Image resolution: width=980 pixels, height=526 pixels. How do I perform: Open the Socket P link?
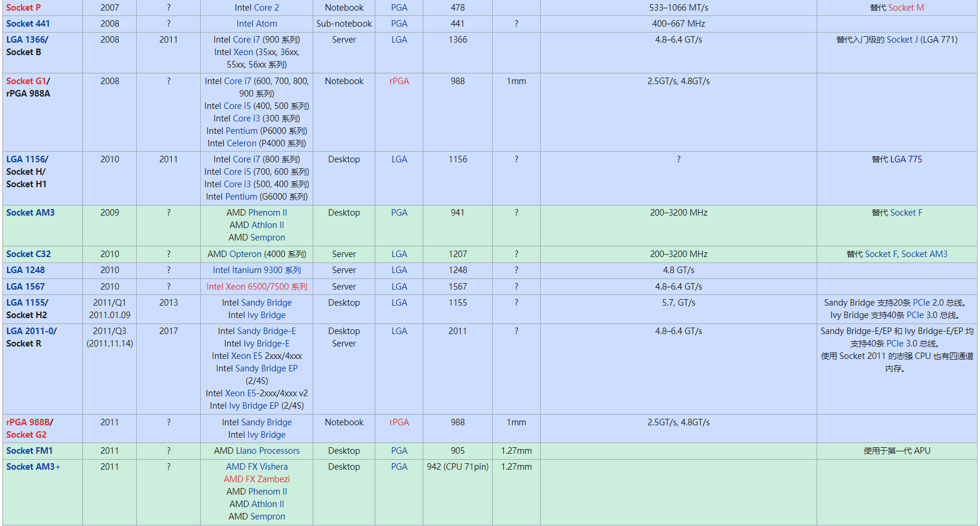click(x=23, y=8)
